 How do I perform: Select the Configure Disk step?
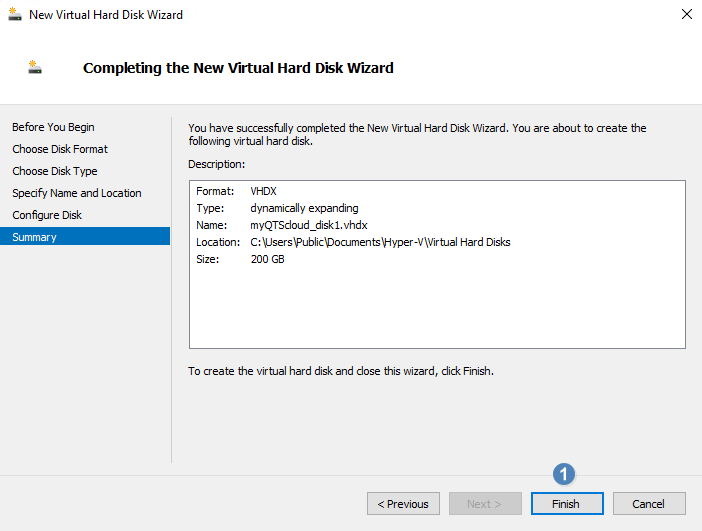(47, 215)
